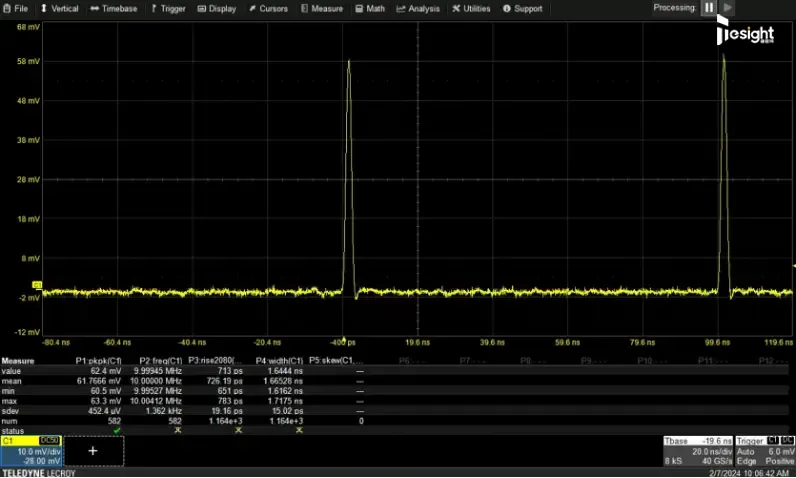Click the Measure table label
The height and width of the screenshot is (478, 796).
click(18, 361)
